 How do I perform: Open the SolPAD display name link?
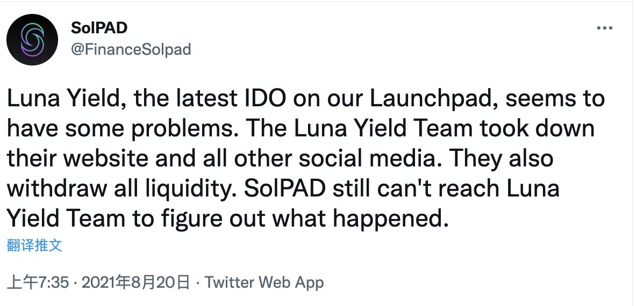pyautogui.click(x=99, y=27)
